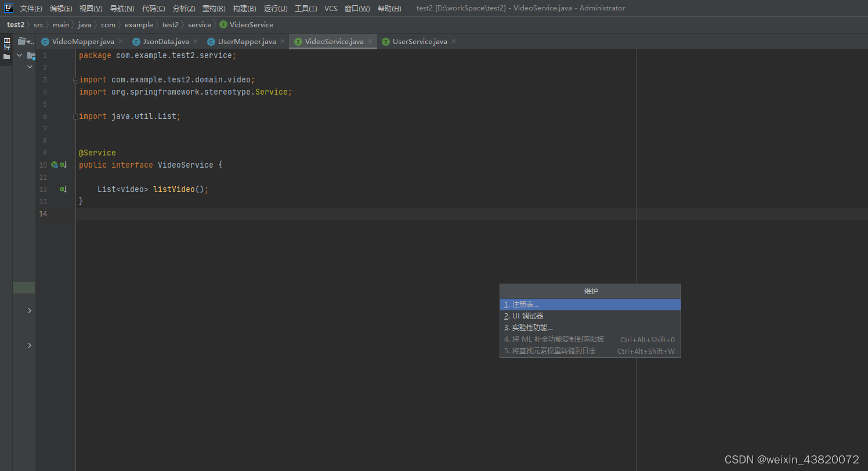Click main in the breadcrumb path
Viewport: 868px width, 471px height.
click(61, 25)
